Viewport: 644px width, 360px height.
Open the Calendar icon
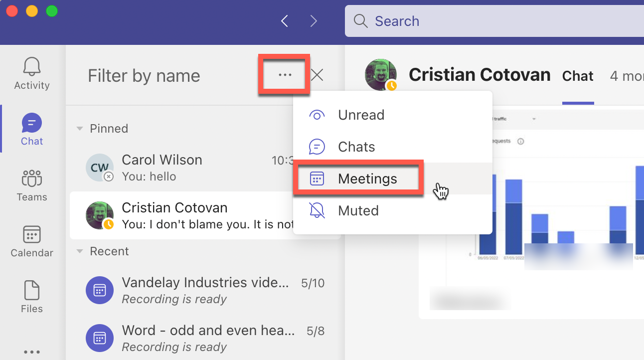(x=31, y=240)
